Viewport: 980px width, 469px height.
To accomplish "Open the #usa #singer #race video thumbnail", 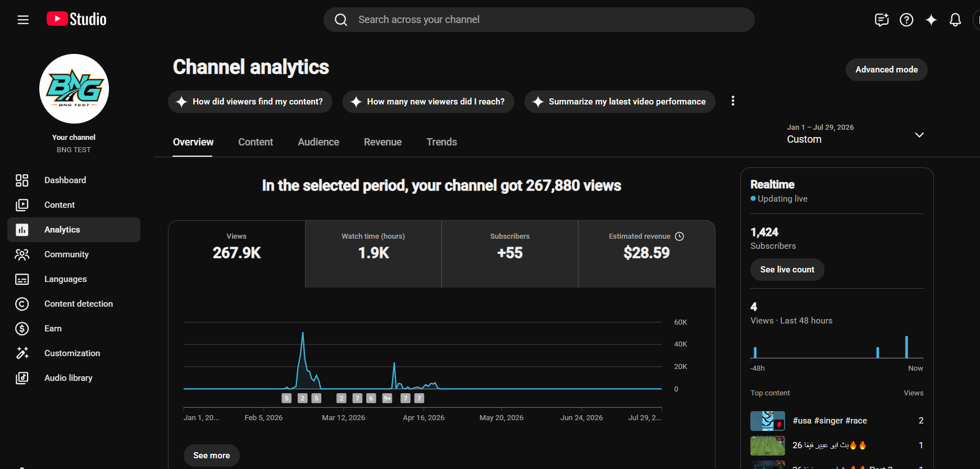I will coord(768,421).
